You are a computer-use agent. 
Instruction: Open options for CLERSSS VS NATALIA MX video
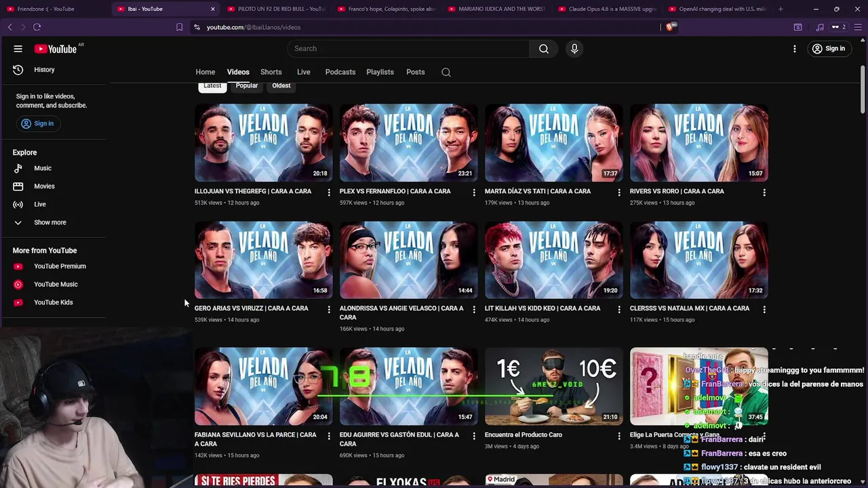[x=764, y=310]
